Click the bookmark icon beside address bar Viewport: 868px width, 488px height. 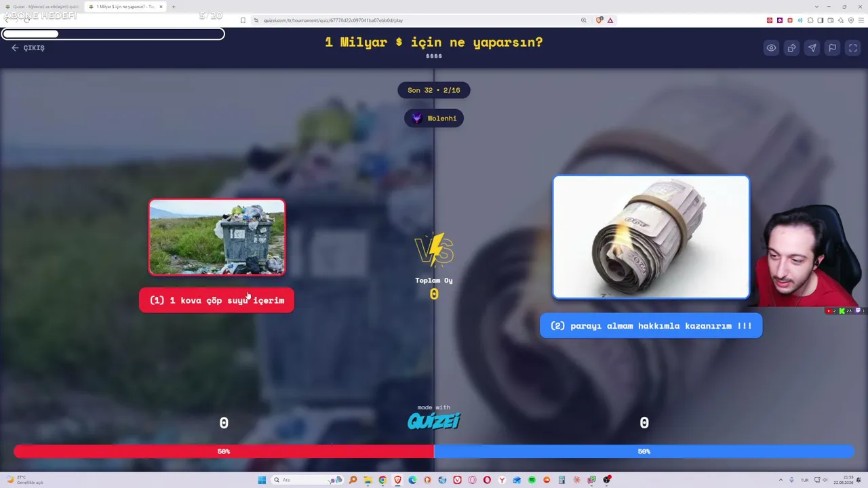pyautogui.click(x=243, y=20)
